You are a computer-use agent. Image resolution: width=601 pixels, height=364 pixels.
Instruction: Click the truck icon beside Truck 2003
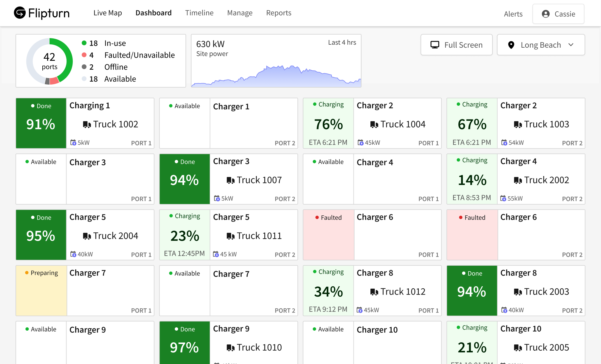point(518,292)
